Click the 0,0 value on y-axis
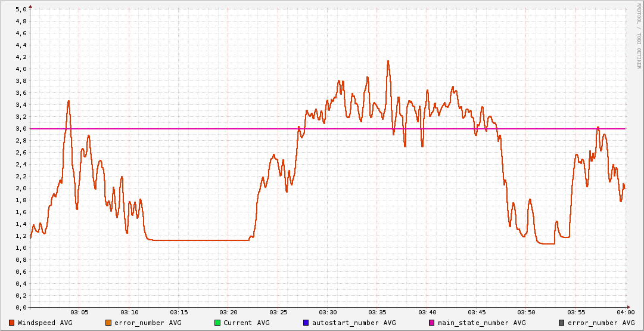 click(x=22, y=308)
